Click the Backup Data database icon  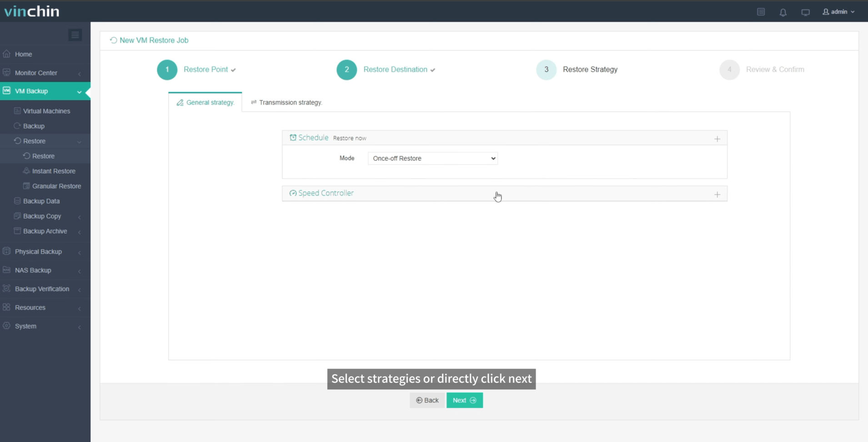[x=17, y=201]
